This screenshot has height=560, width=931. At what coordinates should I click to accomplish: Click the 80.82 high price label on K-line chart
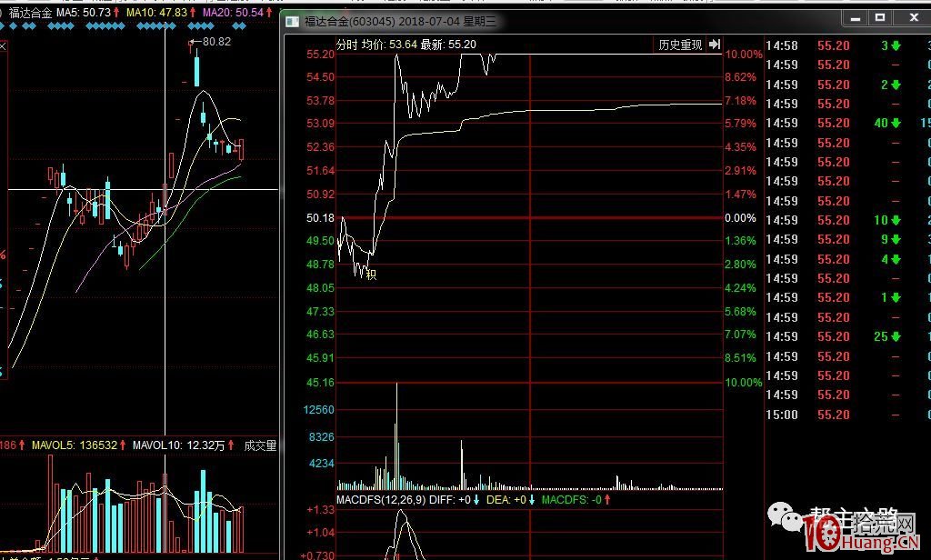click(216, 42)
